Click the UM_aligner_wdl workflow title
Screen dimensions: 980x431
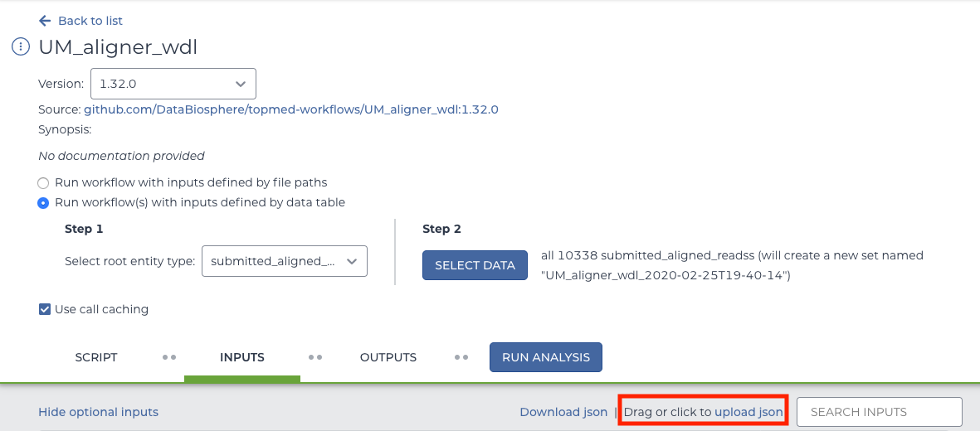[x=118, y=47]
